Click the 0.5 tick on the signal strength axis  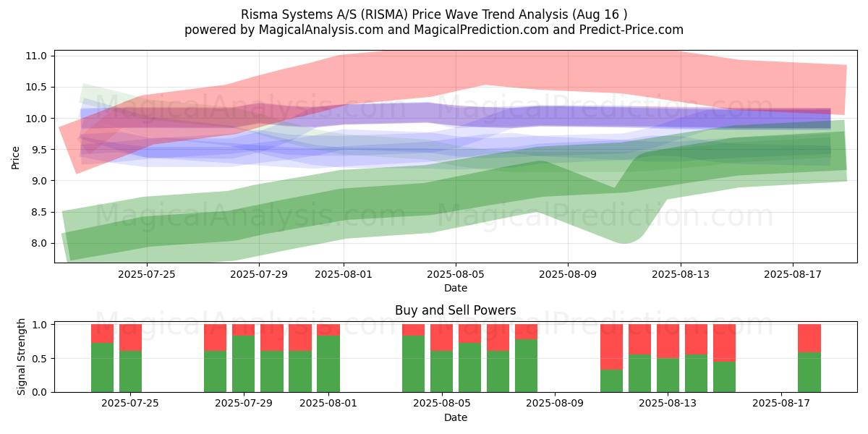[41, 359]
